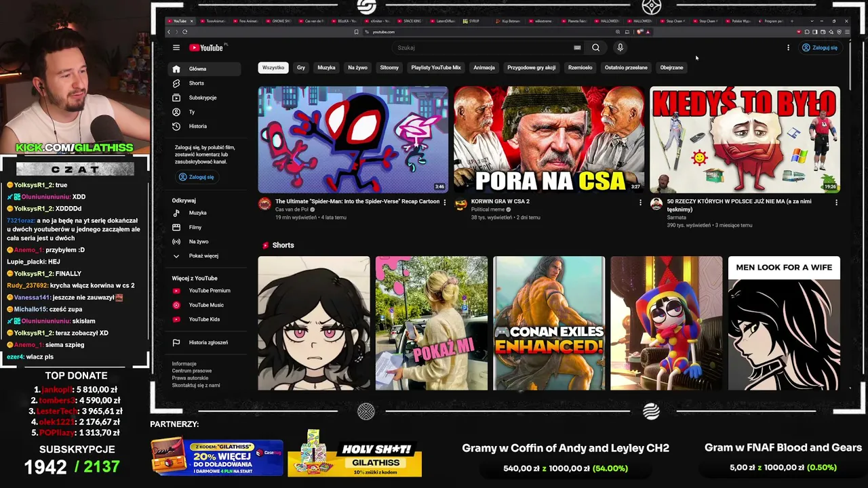Open Główna in the sidebar

pyautogui.click(x=204, y=69)
